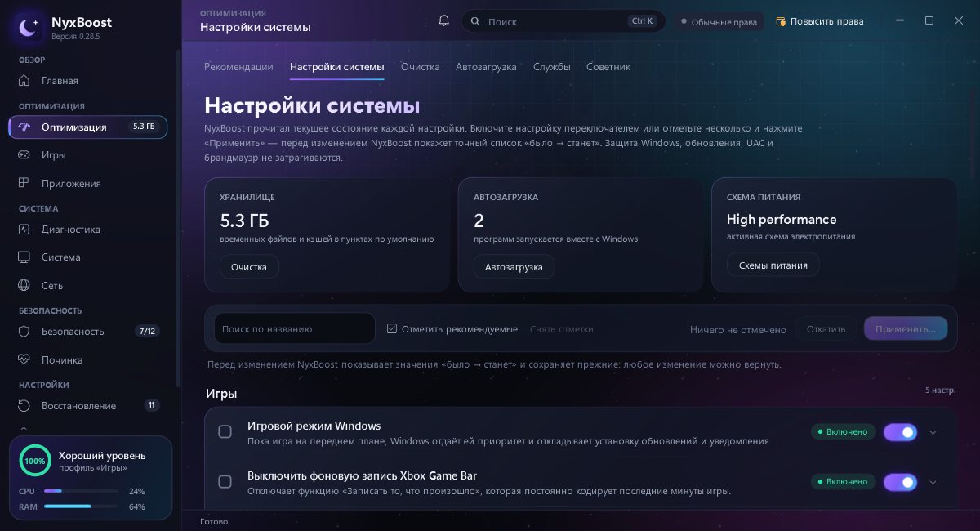Screen dimensions: 980x531
Task: Open the Очистка tab
Action: [x=421, y=67]
